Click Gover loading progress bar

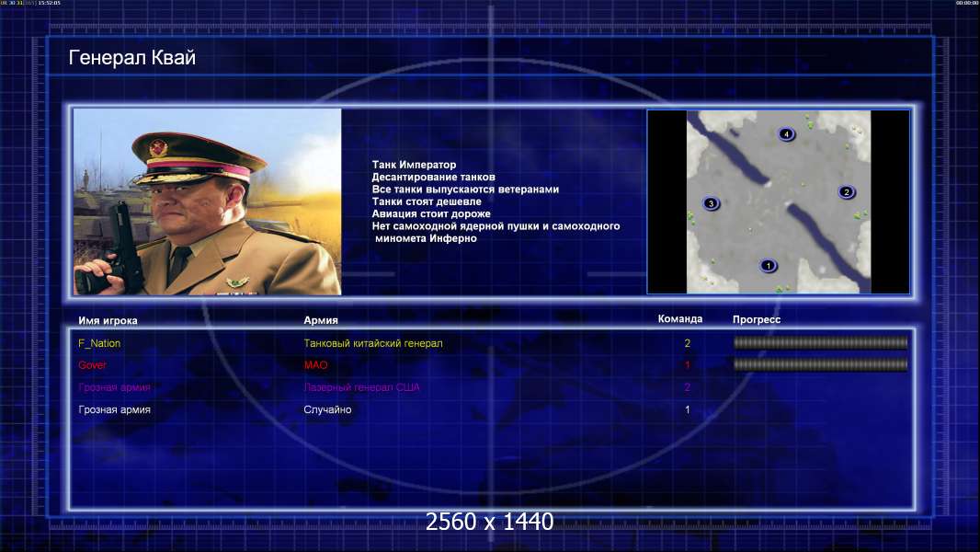[x=820, y=364]
